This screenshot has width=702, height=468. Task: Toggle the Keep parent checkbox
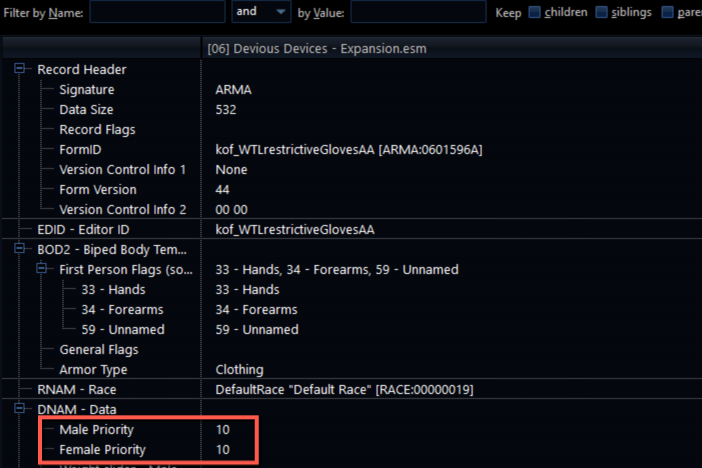(667, 12)
